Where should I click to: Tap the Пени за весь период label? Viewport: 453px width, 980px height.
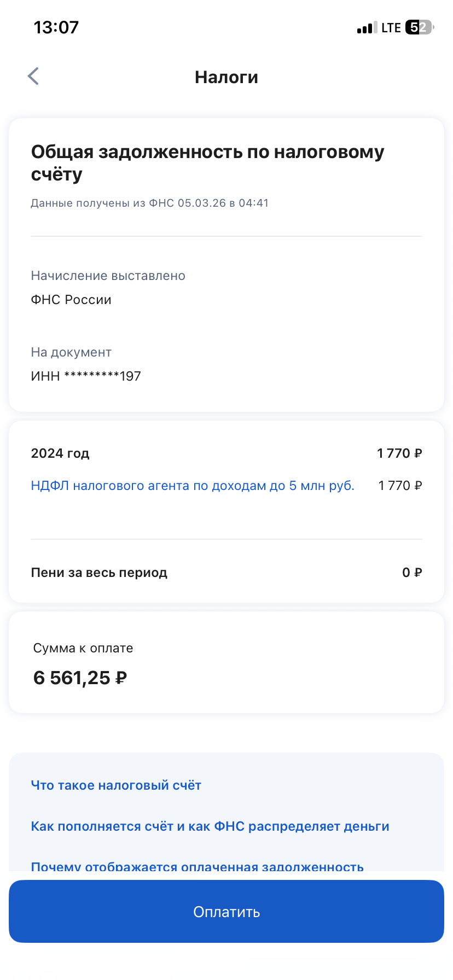99,573
